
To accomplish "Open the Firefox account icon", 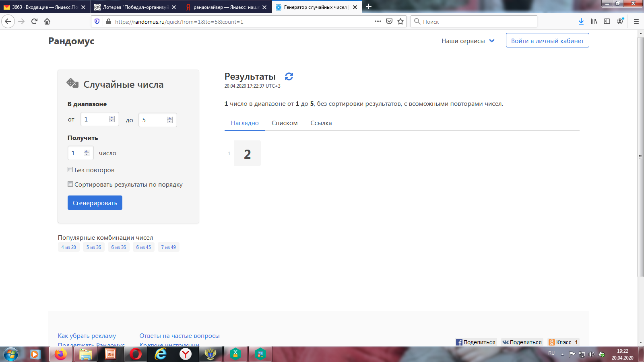I will (620, 21).
